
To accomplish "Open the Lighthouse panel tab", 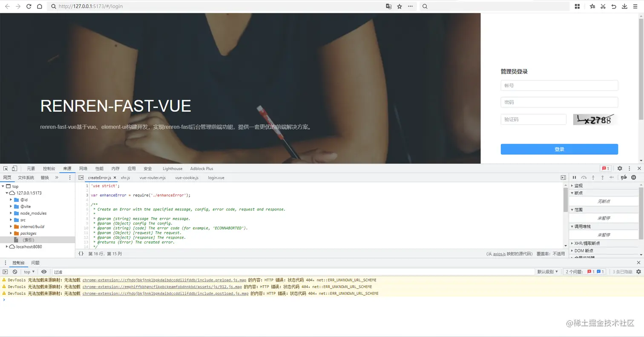I will tap(172, 169).
